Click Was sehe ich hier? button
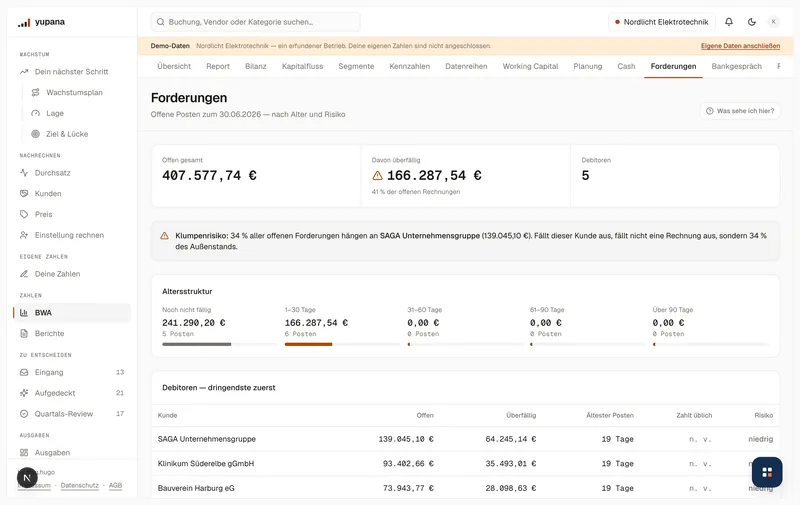800x505 pixels. coord(740,111)
